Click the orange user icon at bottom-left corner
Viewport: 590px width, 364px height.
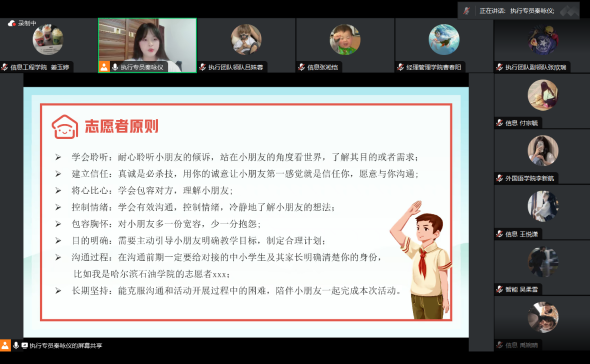(5, 345)
